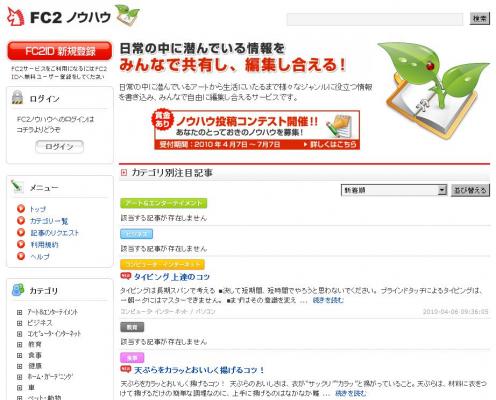Viewport: 496px width, 400px height.
Task: Open 記事のリクエスト menu item
Action: tap(55, 233)
